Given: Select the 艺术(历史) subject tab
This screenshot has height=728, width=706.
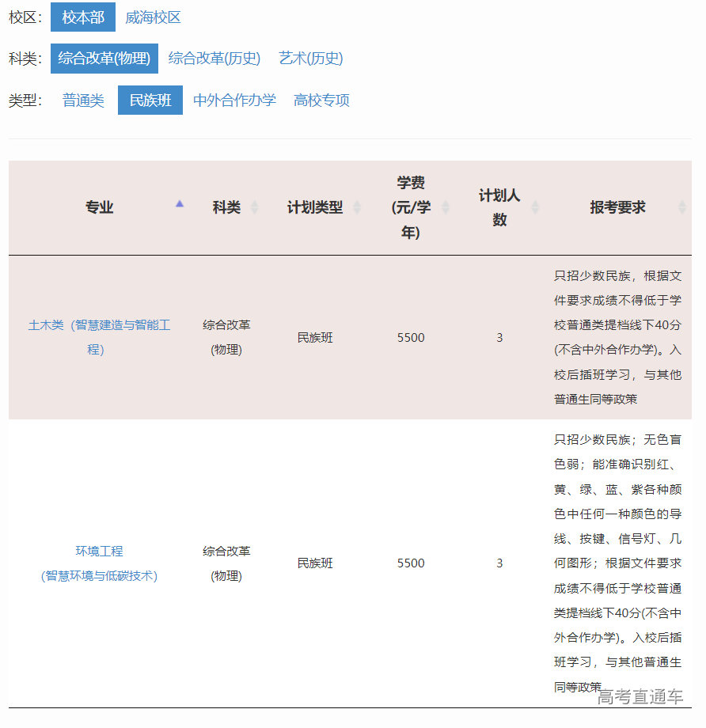Looking at the screenshot, I should (309, 59).
